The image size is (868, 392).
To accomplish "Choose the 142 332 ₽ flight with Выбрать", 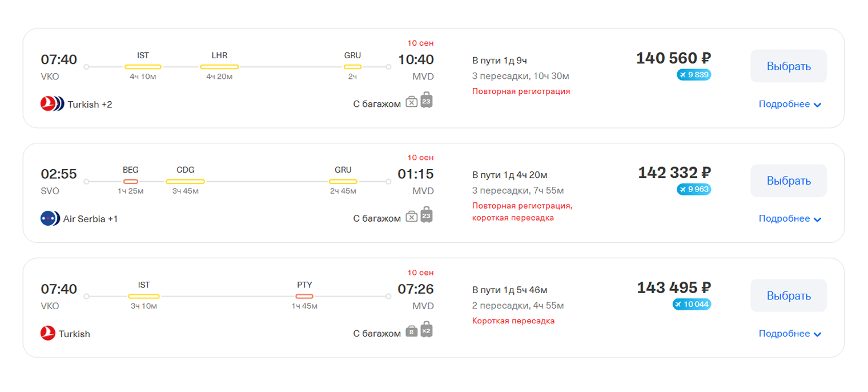I will pos(788,181).
